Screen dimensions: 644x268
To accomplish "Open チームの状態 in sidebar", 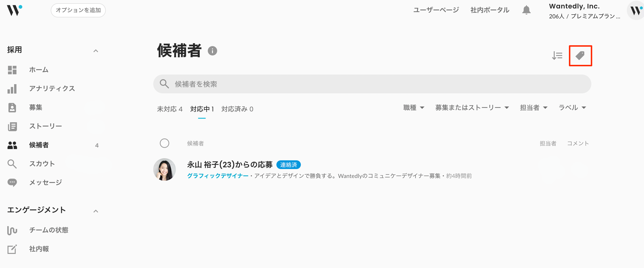I will click(48, 230).
